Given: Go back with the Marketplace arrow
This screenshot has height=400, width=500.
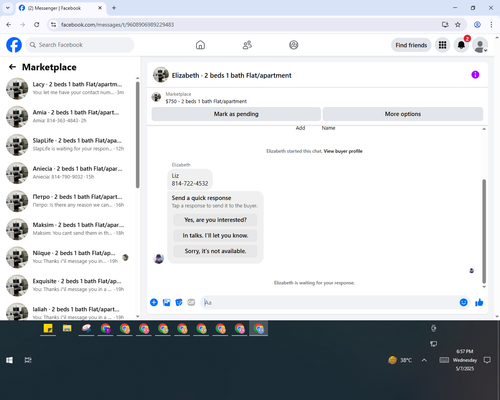Looking at the screenshot, I should pos(12,67).
